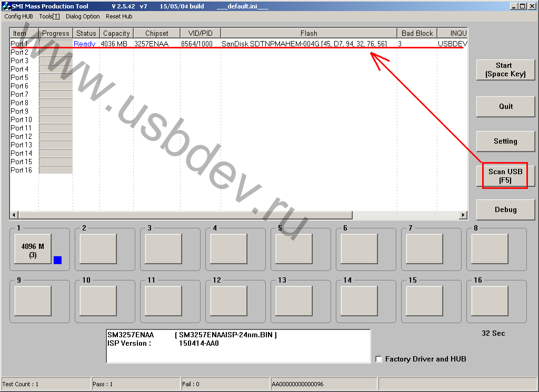Click the Chipset column header
This screenshot has height=392, width=539.
point(156,33)
